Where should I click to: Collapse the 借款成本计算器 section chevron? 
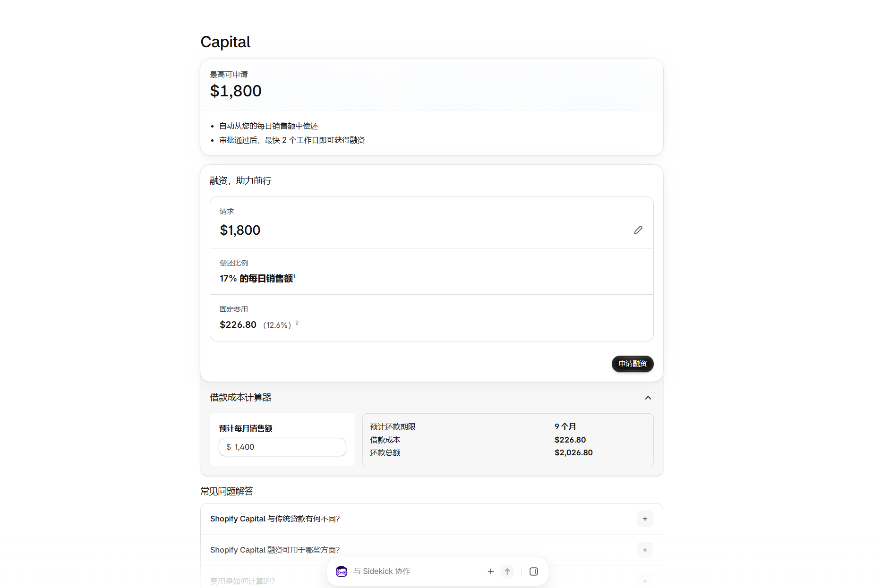click(x=648, y=398)
